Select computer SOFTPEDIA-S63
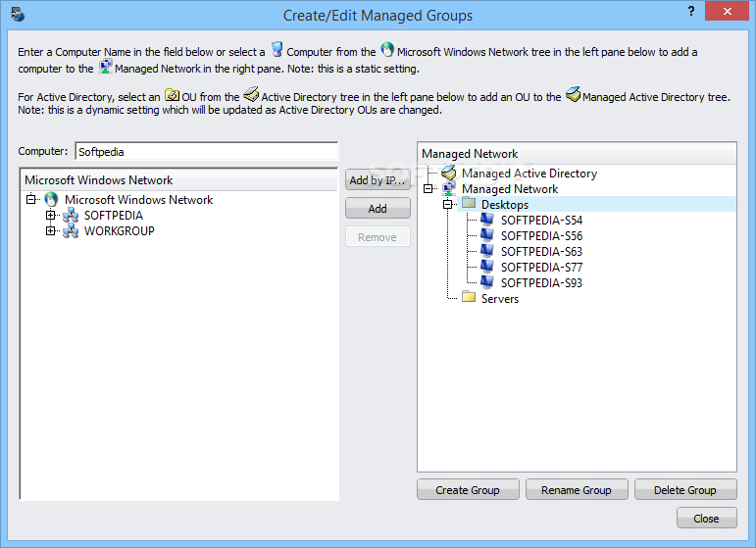 [541, 252]
